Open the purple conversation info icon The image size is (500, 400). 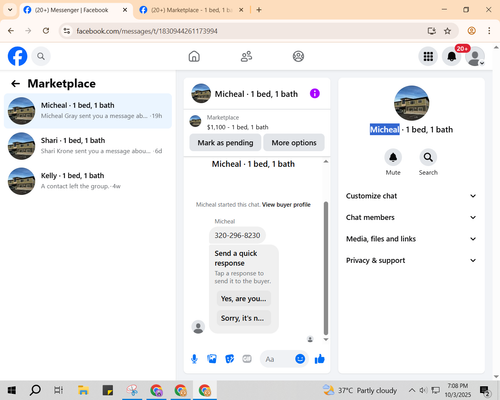[315, 94]
